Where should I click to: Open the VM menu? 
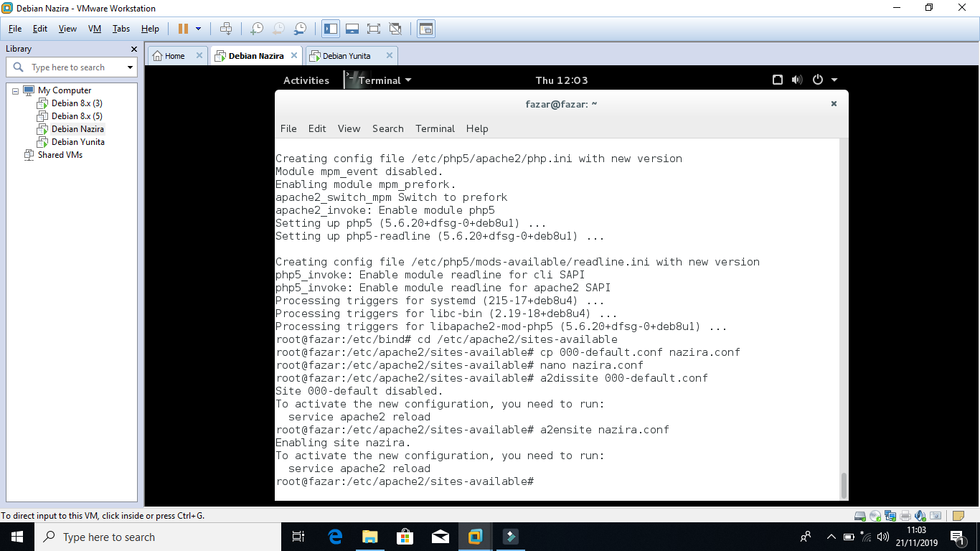(x=95, y=29)
